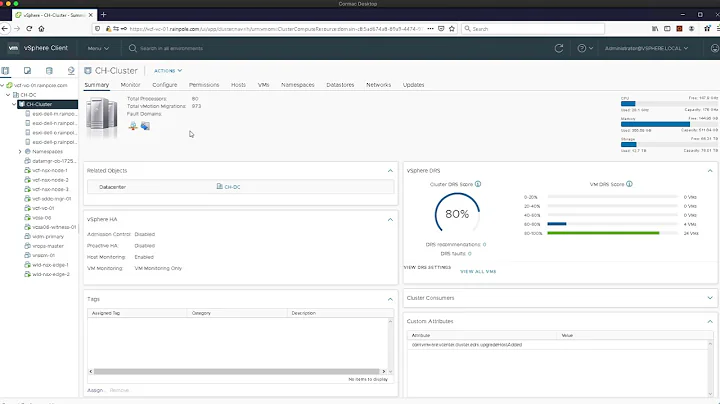This screenshot has height=404, width=720.
Task: Click the Memory usage bar
Action: 669,124
